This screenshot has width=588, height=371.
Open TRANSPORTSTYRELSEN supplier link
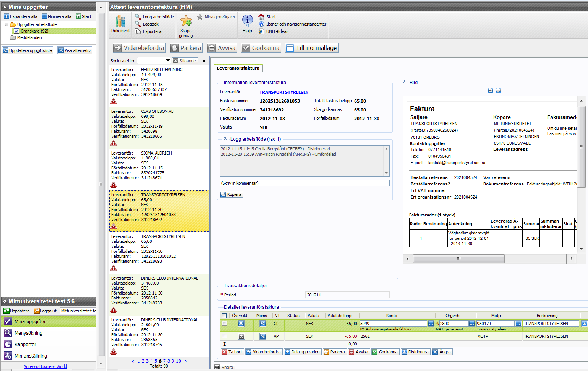point(284,92)
